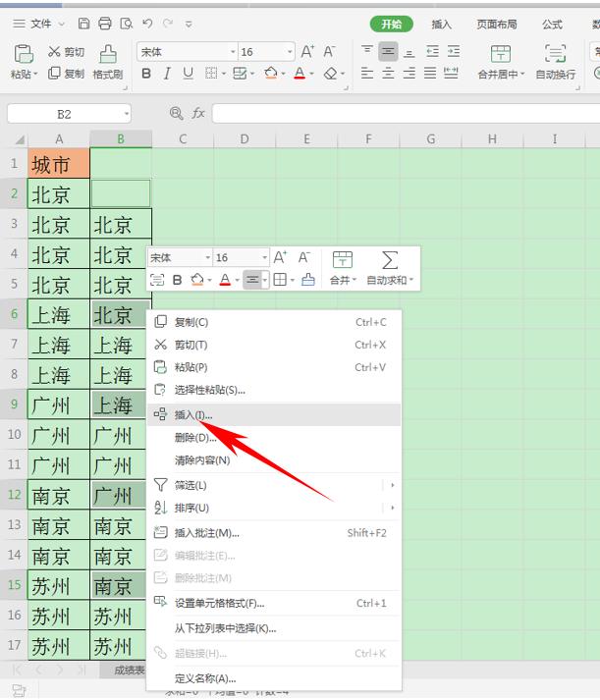Screen dimensions: 600x700
Task: Redo the last action
Action: pos(168,24)
